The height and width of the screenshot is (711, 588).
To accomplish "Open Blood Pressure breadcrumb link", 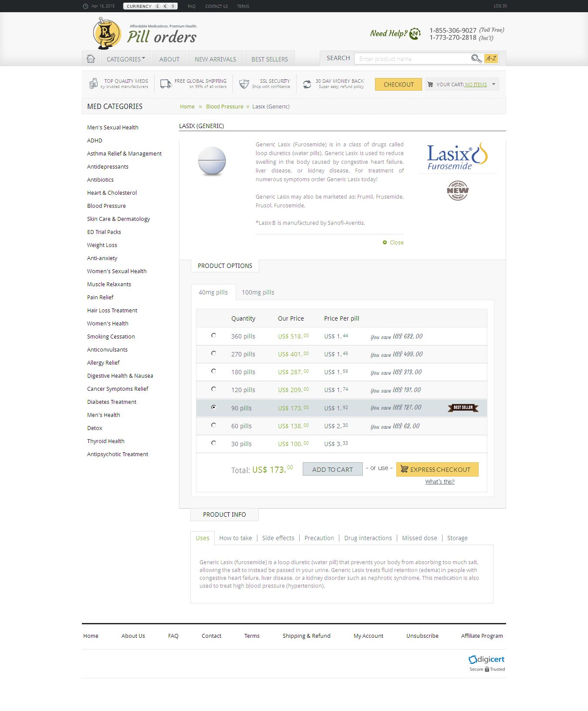I will coord(225,107).
